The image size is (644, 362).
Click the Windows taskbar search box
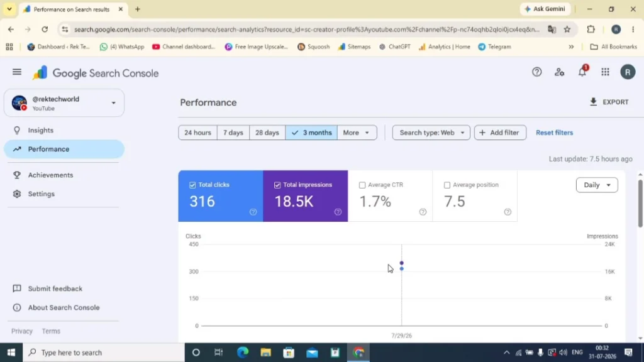[x=104, y=353]
